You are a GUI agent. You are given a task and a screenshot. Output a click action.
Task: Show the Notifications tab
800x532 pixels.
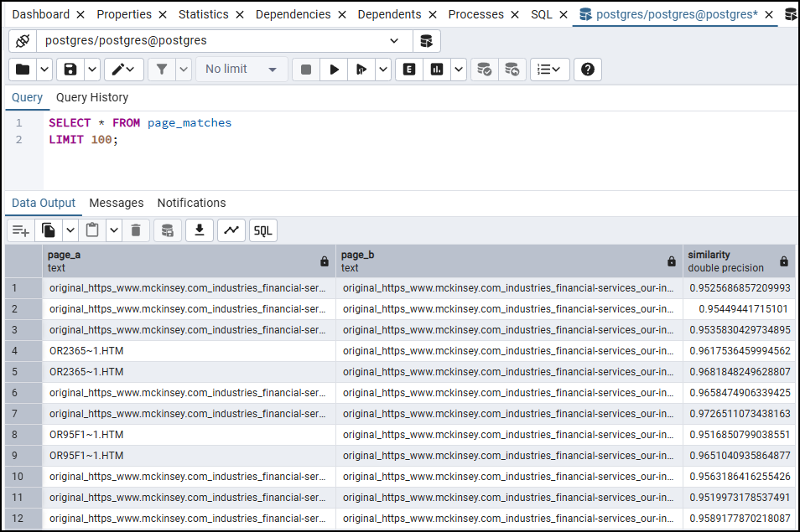[x=191, y=203]
